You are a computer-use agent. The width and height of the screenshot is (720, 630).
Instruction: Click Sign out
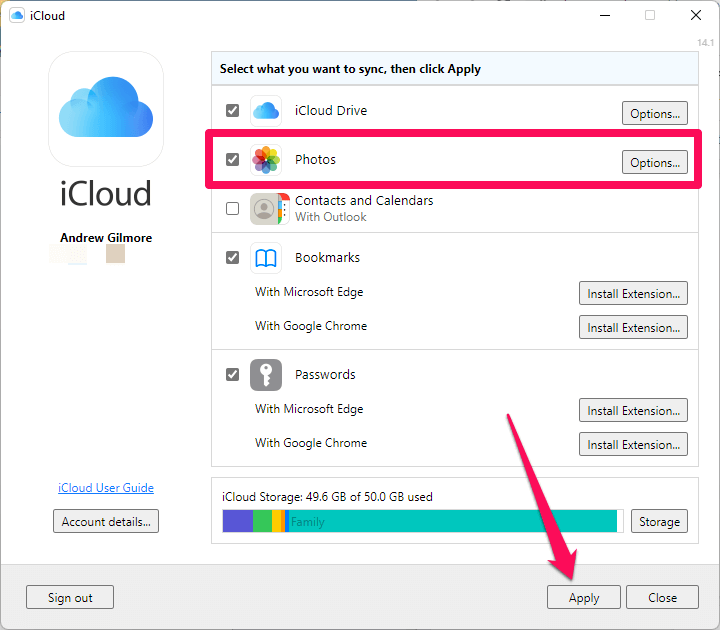pyautogui.click(x=70, y=597)
